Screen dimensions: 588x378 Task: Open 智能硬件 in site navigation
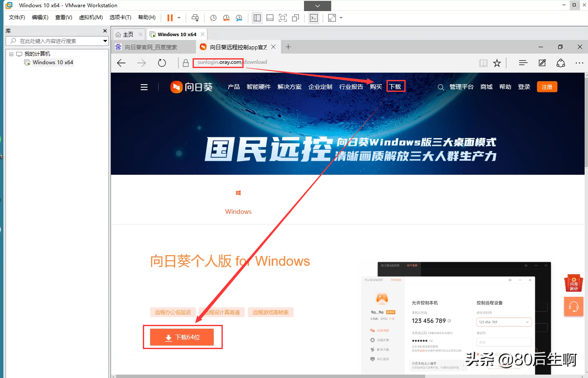coord(258,87)
